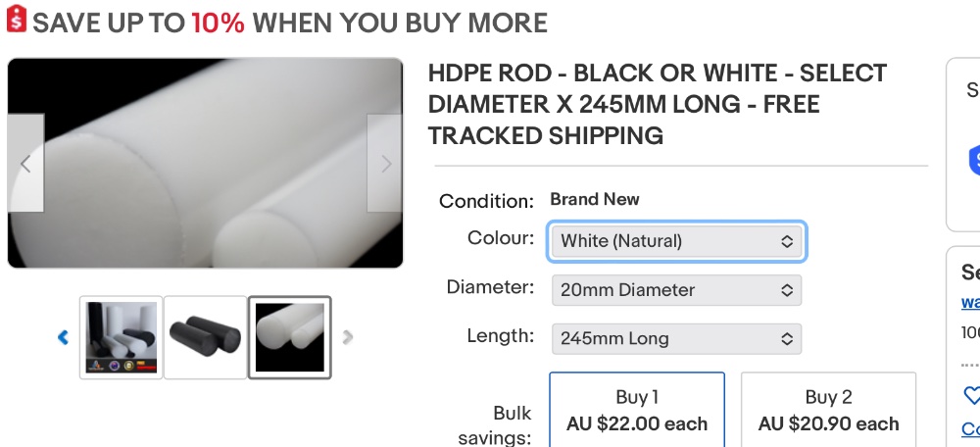The height and width of the screenshot is (447, 980).
Task: Click the red savings tag icon
Action: (17, 23)
